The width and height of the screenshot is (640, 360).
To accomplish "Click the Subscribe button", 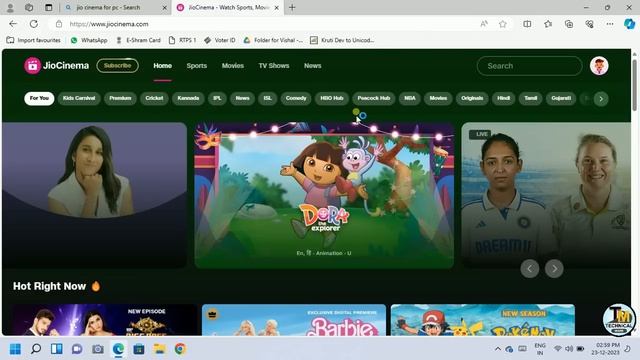I will click(118, 66).
